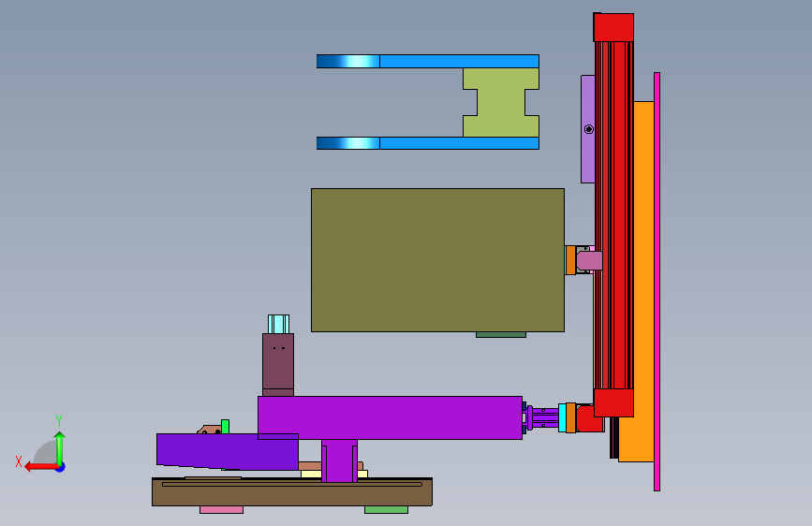Screen dimensions: 812x526
Task: Pick the light green H-shaped spacer block
Action: coord(501,103)
